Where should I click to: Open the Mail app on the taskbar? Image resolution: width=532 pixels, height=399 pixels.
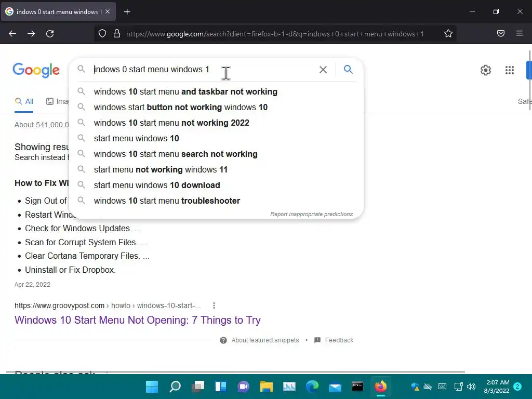coord(335,387)
